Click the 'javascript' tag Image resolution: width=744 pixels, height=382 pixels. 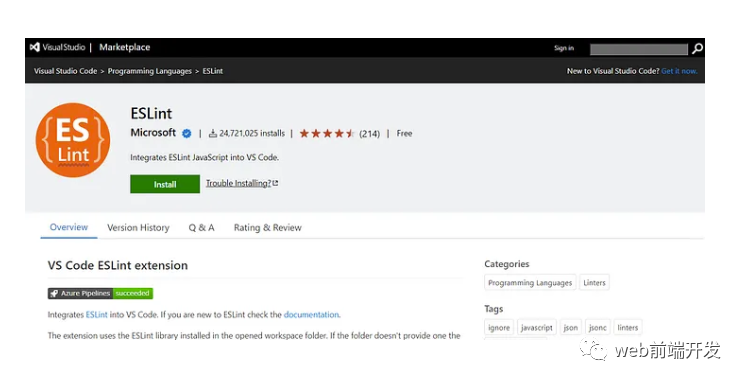tap(536, 327)
